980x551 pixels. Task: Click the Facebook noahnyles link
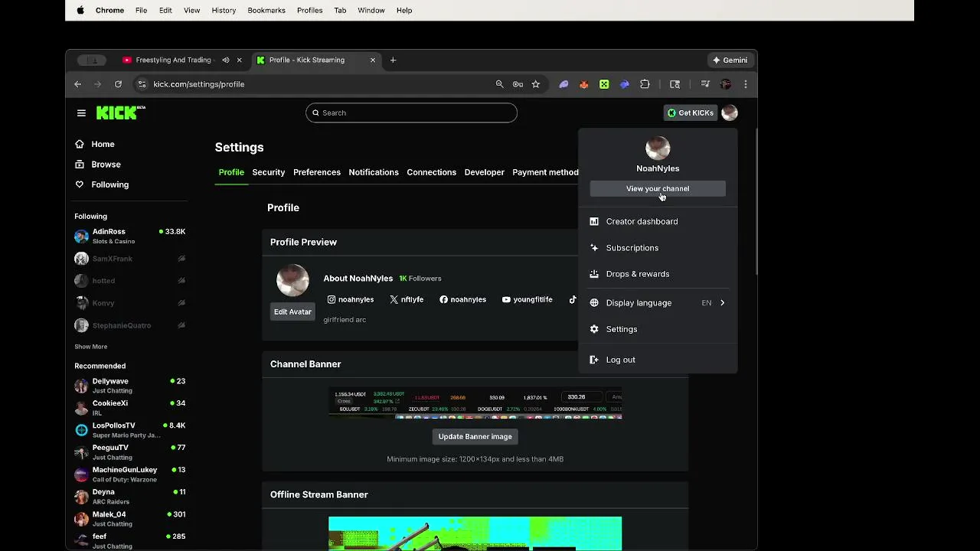[462, 299]
